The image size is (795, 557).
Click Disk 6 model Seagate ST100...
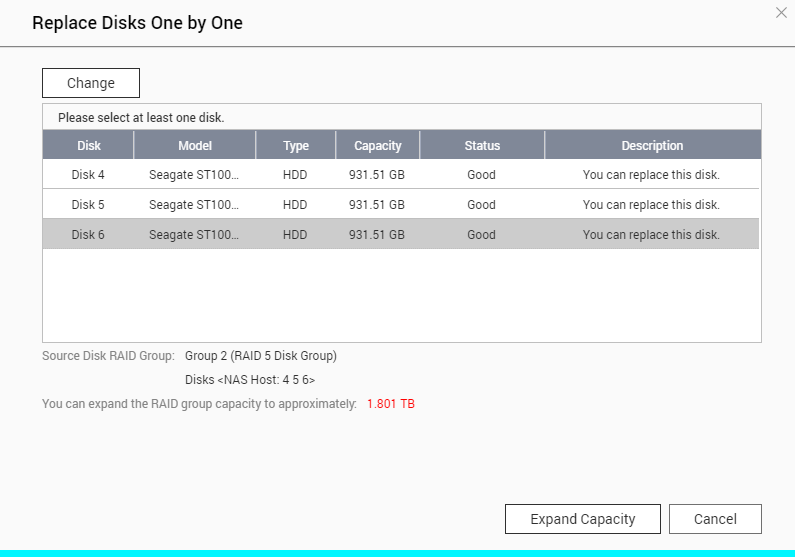tap(194, 235)
